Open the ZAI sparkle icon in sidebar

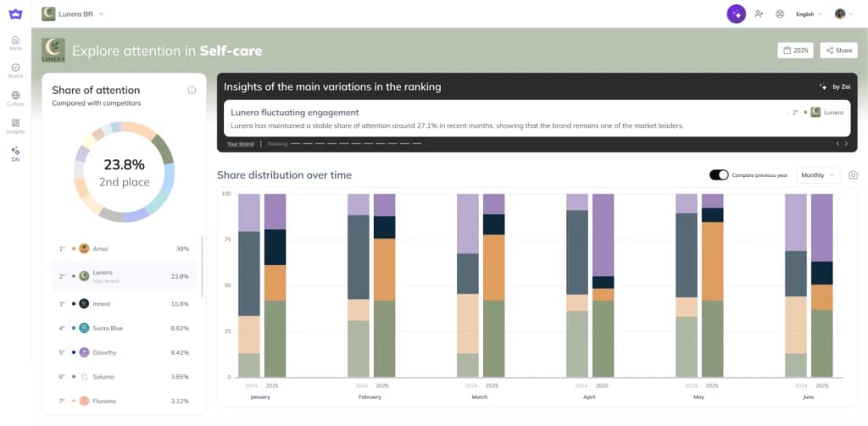(15, 152)
